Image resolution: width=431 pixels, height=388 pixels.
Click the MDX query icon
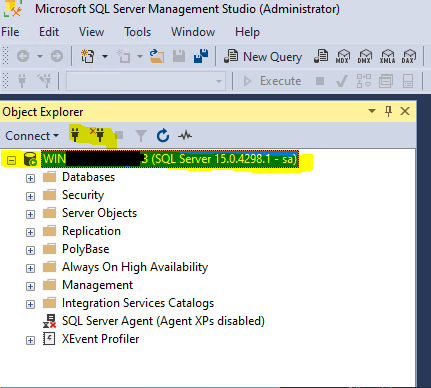tap(343, 56)
